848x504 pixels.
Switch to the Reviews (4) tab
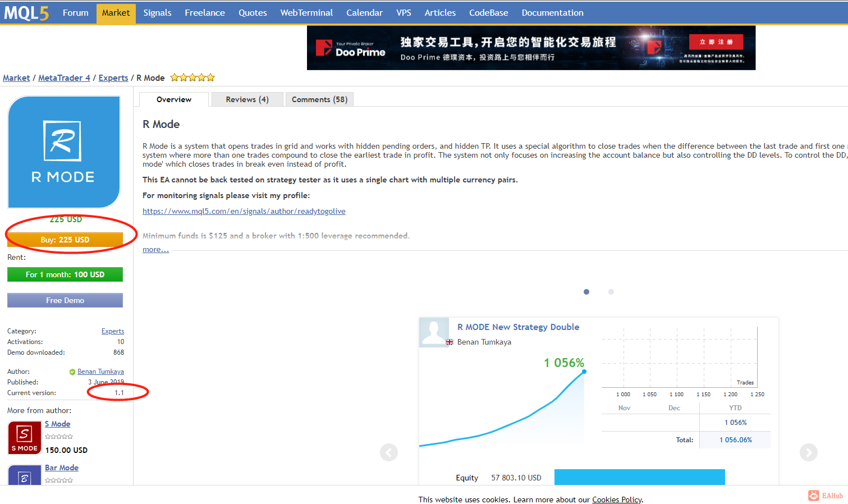tap(247, 99)
